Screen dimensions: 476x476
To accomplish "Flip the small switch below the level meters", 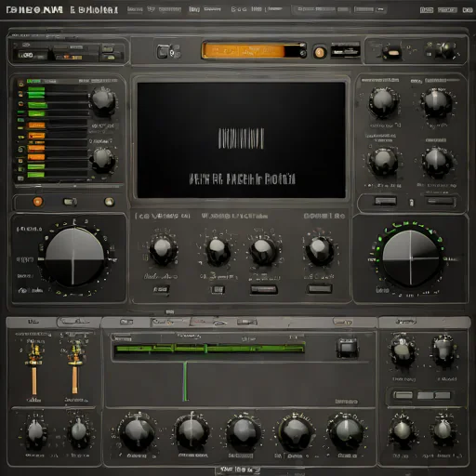I will click(x=70, y=202).
